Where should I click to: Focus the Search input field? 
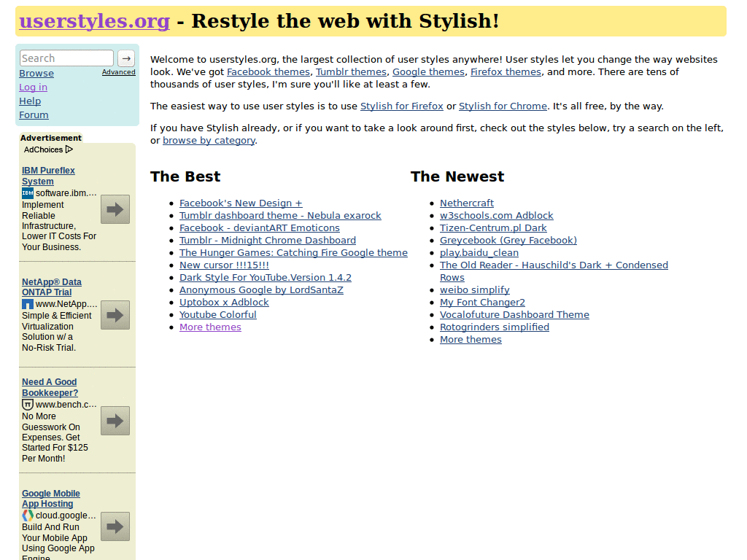coord(66,58)
